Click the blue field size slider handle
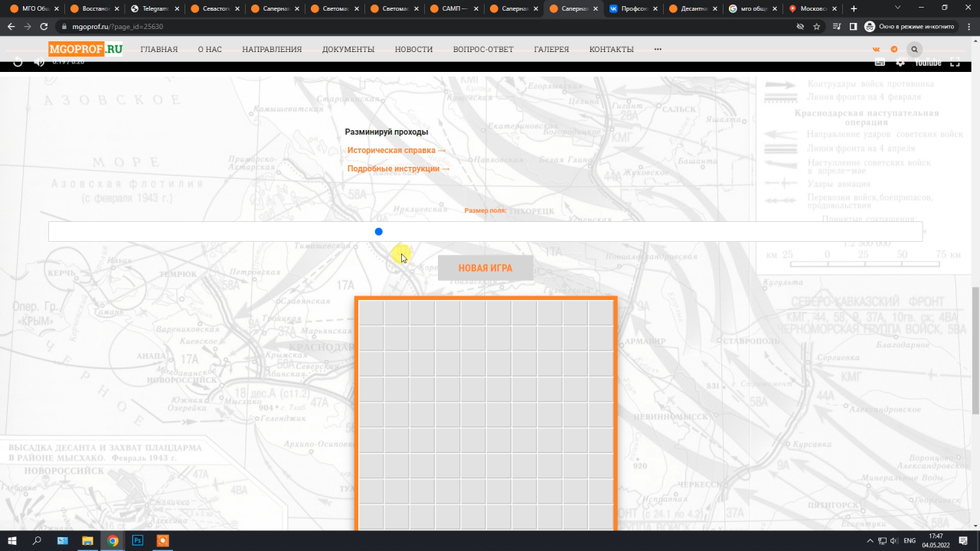 [x=378, y=232]
